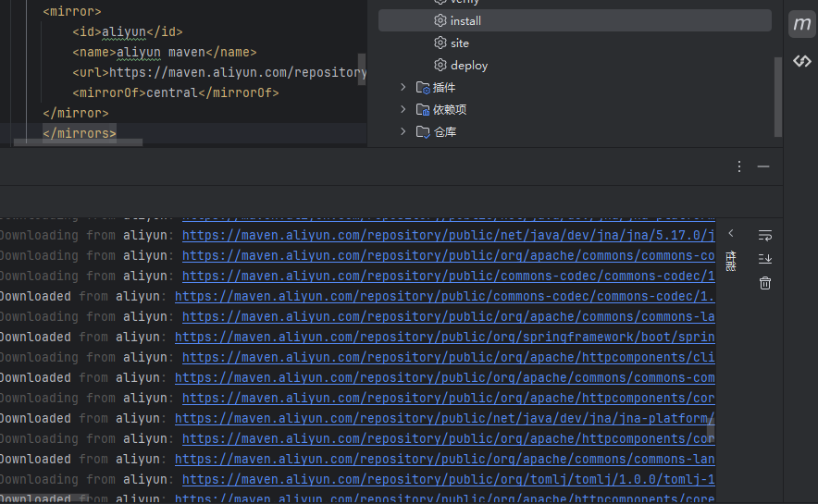Click the closing </mirror> tag line
Viewport: 818px width, 504px height.
[x=76, y=113]
